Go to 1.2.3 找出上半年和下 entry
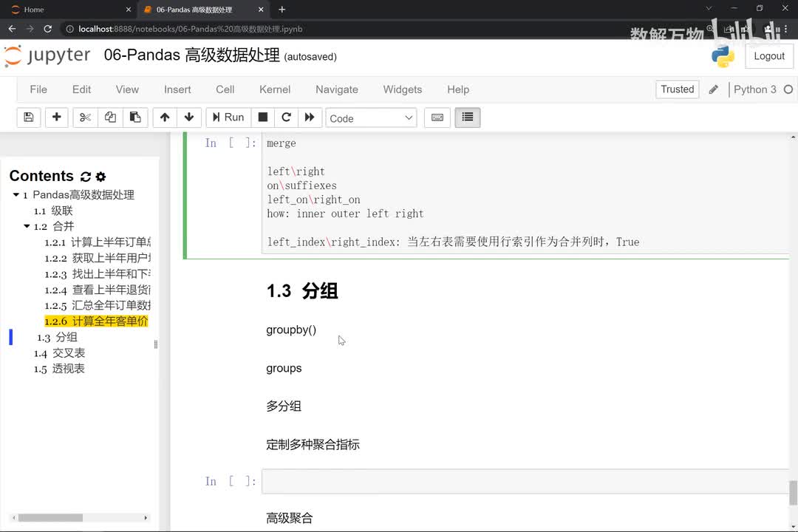This screenshot has width=798, height=532. (98, 274)
